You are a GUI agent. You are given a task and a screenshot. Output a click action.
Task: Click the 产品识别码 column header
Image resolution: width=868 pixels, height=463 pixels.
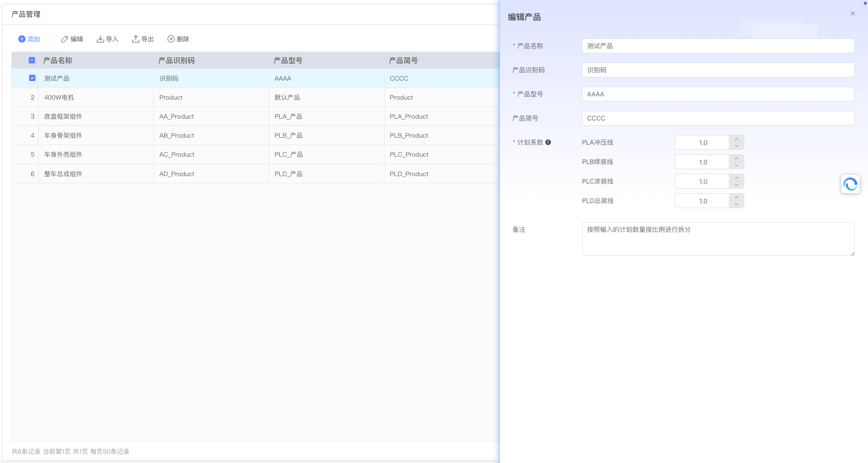click(177, 61)
